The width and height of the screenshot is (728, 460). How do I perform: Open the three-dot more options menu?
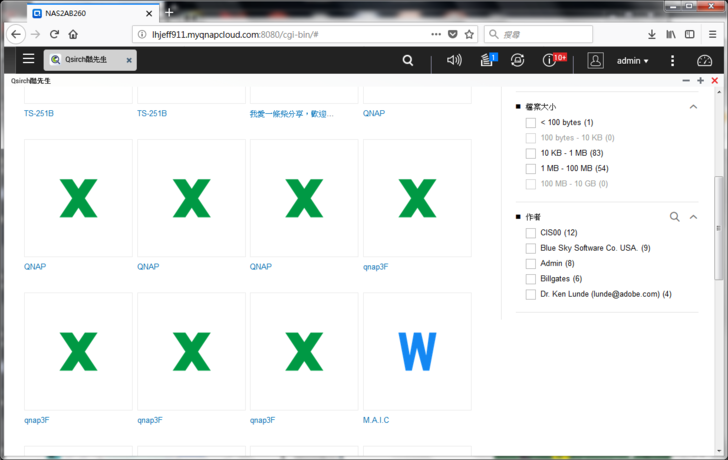672,60
